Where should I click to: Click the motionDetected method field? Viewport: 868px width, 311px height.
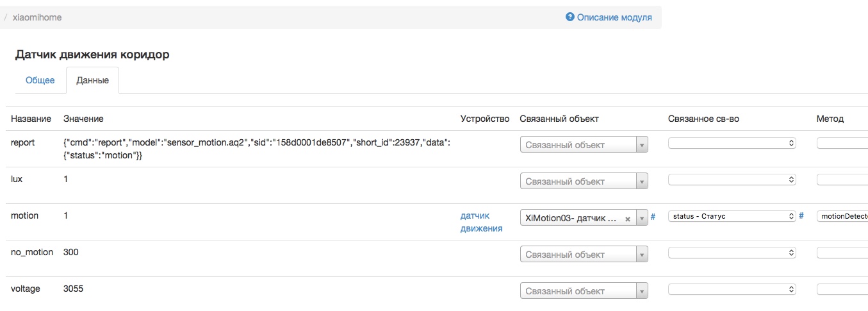842,217
